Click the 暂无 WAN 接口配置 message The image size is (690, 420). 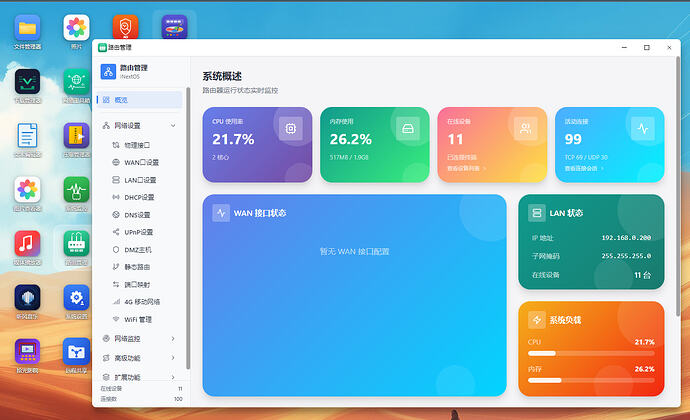coord(354,252)
